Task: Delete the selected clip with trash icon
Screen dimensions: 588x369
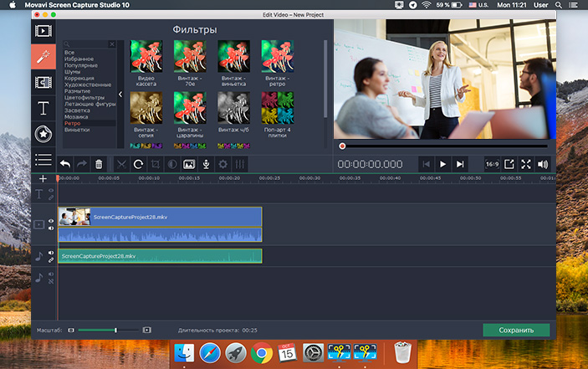Action: [x=99, y=164]
